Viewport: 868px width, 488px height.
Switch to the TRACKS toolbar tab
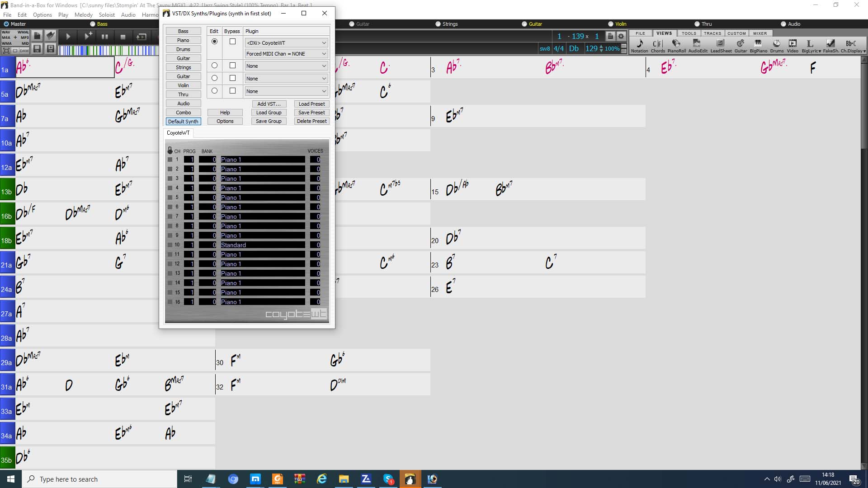(x=712, y=33)
